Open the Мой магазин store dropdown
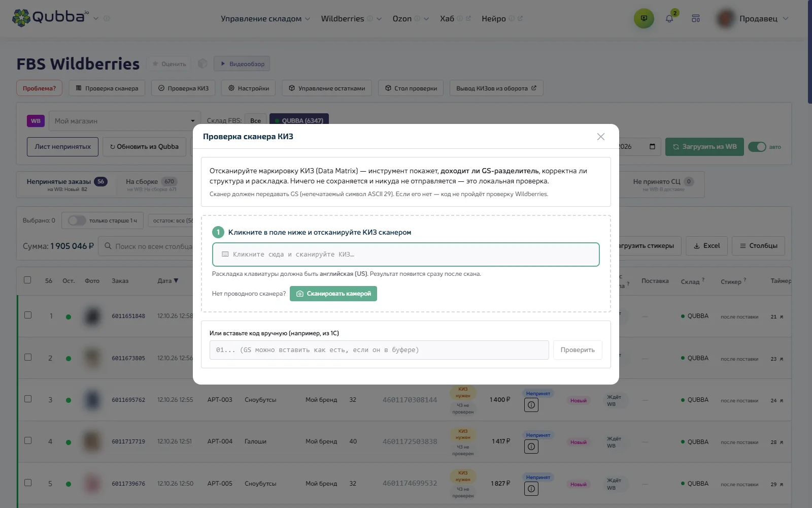This screenshot has width=812, height=508. coord(125,121)
